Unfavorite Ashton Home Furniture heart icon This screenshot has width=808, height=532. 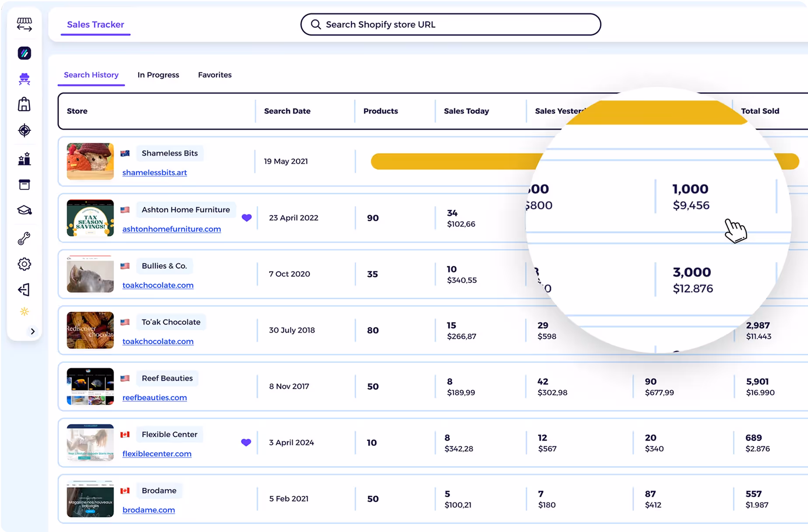[x=247, y=217]
